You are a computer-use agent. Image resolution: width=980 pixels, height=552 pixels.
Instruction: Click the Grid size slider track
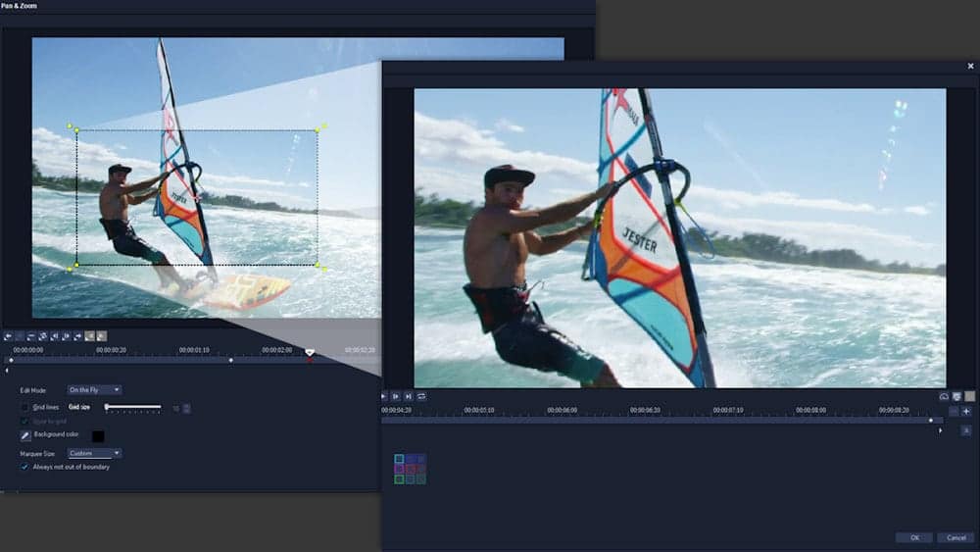pos(133,406)
